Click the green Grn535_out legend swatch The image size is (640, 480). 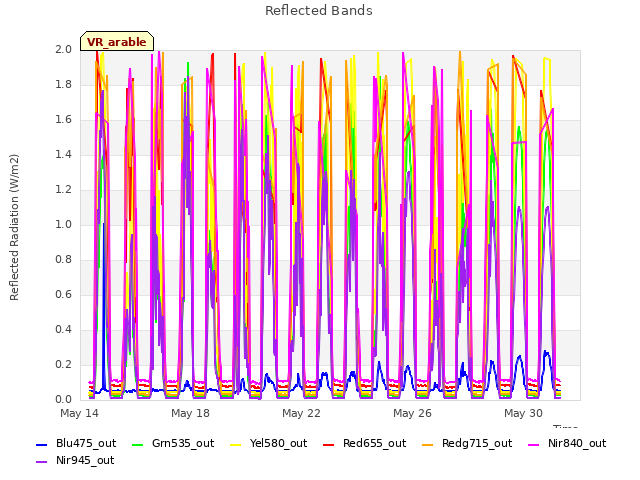click(138, 444)
